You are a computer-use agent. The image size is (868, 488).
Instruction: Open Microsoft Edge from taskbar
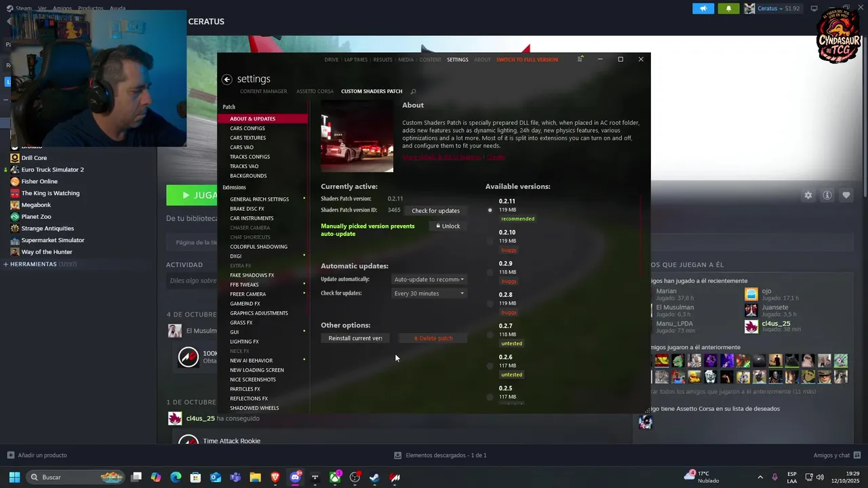pyautogui.click(x=176, y=477)
